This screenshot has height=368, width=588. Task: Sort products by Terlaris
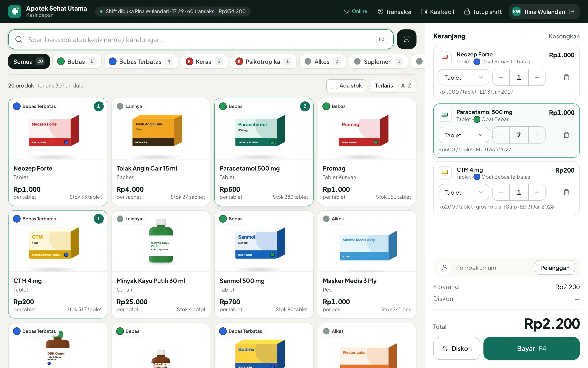pyautogui.click(x=384, y=86)
